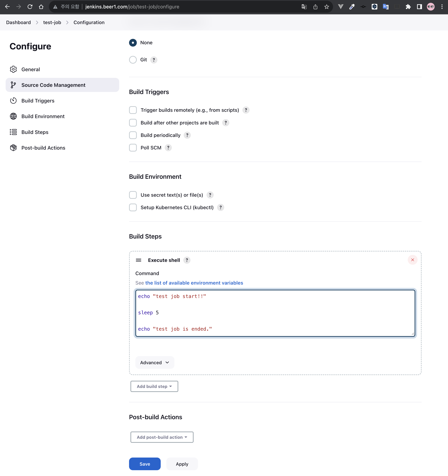Bookmark this page with the star icon

point(326,7)
